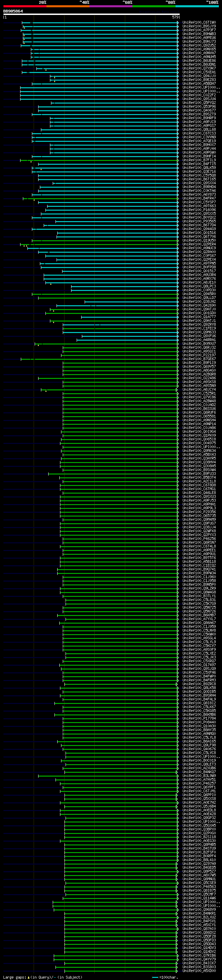The height and width of the screenshot is (980, 222).
Task: Select hit label UniRef100_A4RRA1
Action: [199, 340]
